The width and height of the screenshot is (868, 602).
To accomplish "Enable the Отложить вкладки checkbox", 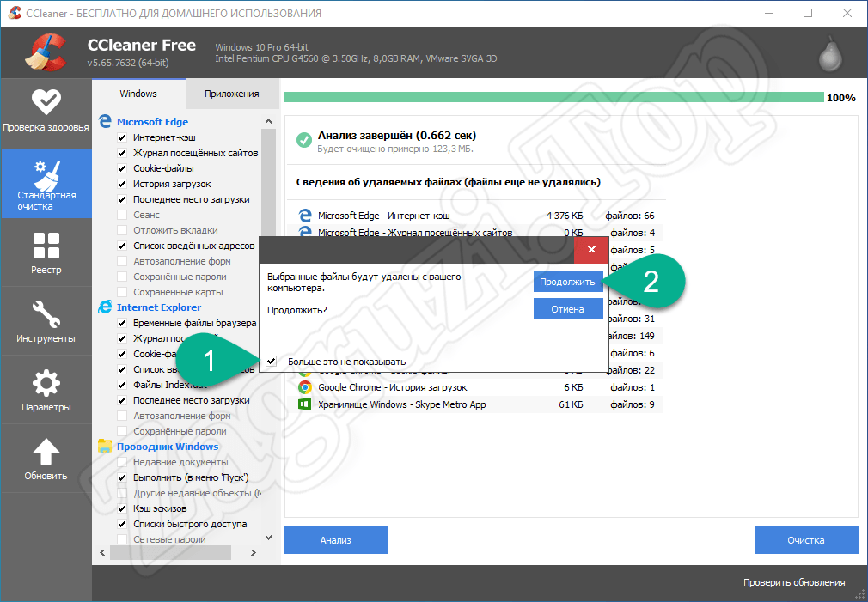I will coord(122,230).
